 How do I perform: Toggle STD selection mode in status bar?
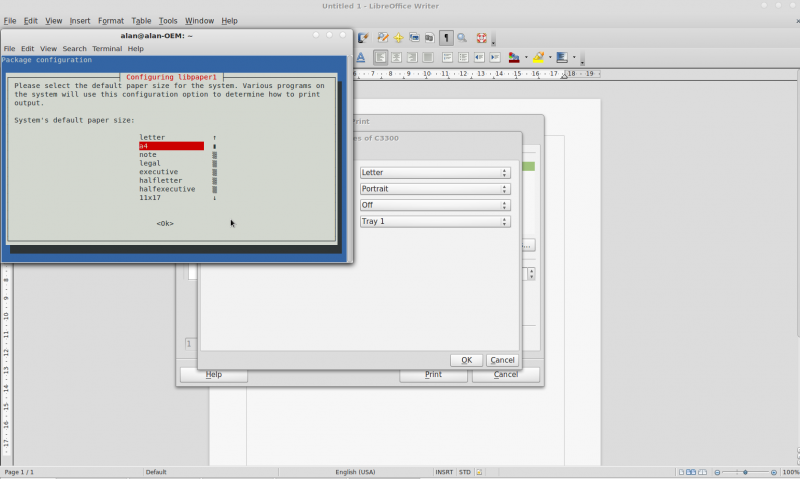[465, 472]
